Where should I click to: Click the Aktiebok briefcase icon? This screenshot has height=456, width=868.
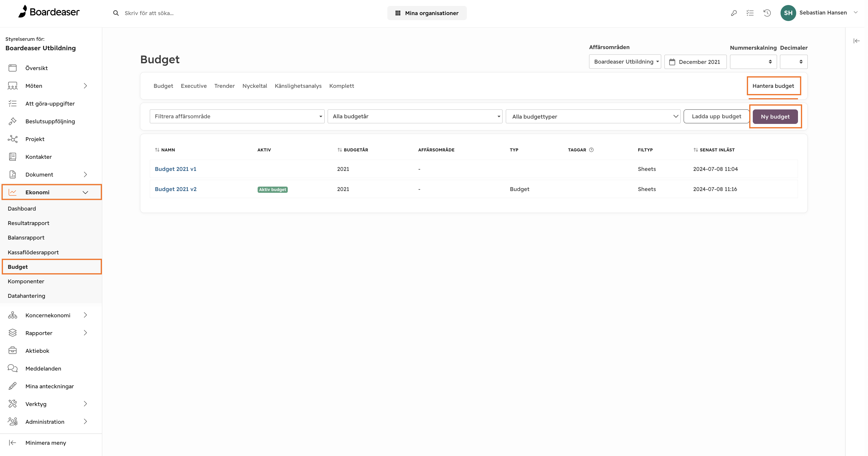pyautogui.click(x=12, y=350)
